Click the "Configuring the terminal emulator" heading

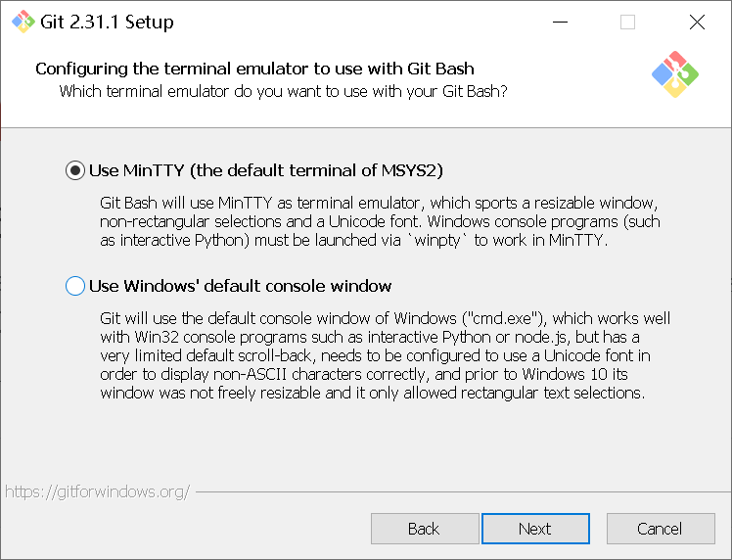pos(254,69)
